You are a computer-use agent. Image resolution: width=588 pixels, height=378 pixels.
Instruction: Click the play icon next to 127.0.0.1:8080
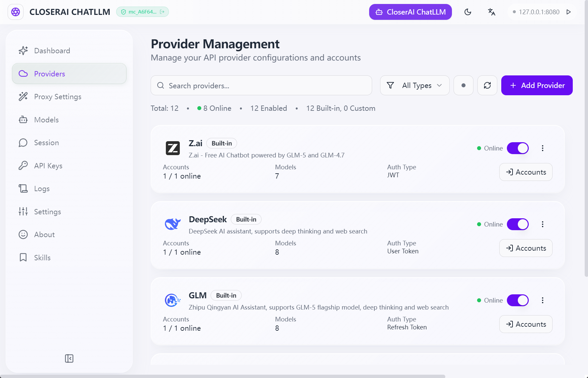pyautogui.click(x=569, y=12)
